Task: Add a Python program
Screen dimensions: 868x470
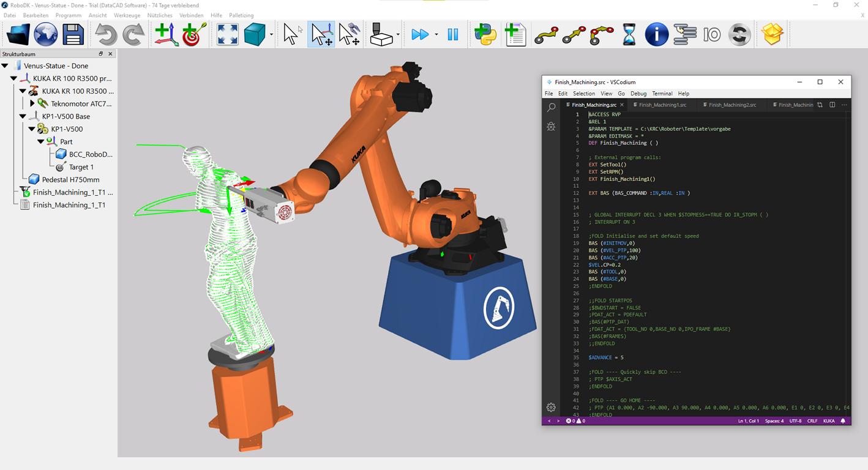Action: (x=485, y=34)
